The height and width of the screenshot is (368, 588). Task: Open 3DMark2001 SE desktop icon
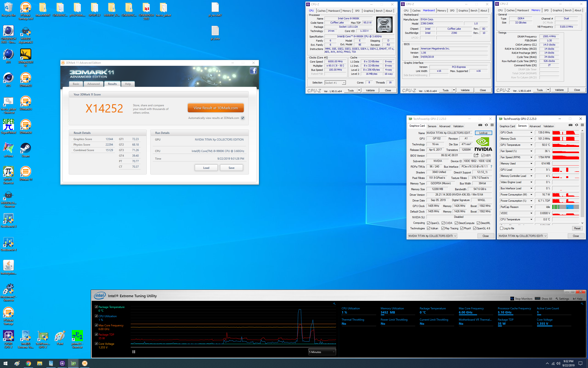[25, 58]
